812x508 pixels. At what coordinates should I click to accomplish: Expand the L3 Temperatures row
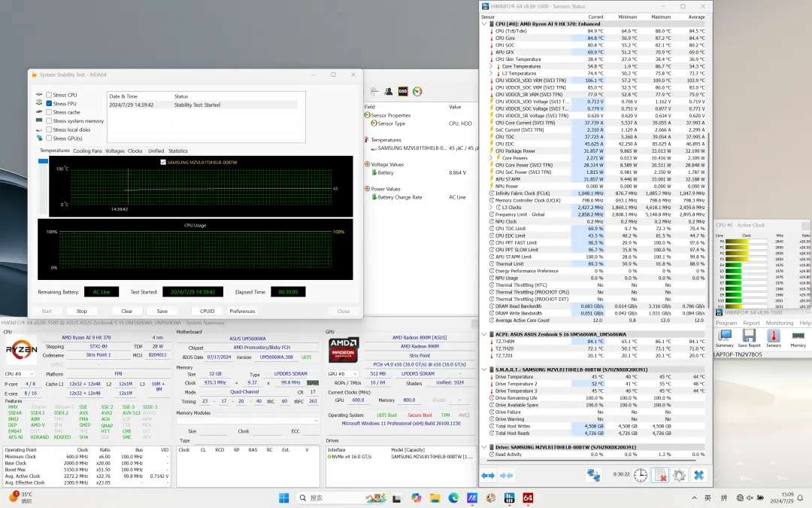[491, 74]
